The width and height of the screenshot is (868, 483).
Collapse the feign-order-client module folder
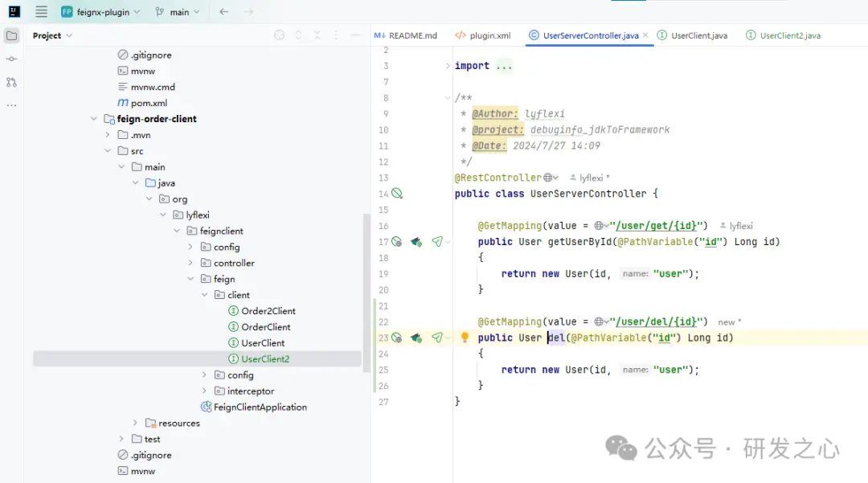tap(96, 119)
